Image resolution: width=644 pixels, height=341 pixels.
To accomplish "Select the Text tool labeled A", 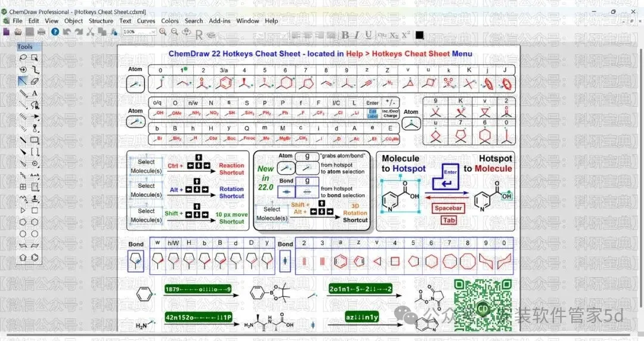I will [x=35, y=93].
